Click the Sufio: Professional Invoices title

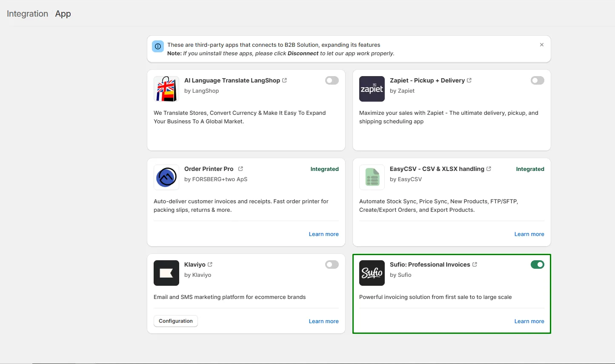[430, 264]
